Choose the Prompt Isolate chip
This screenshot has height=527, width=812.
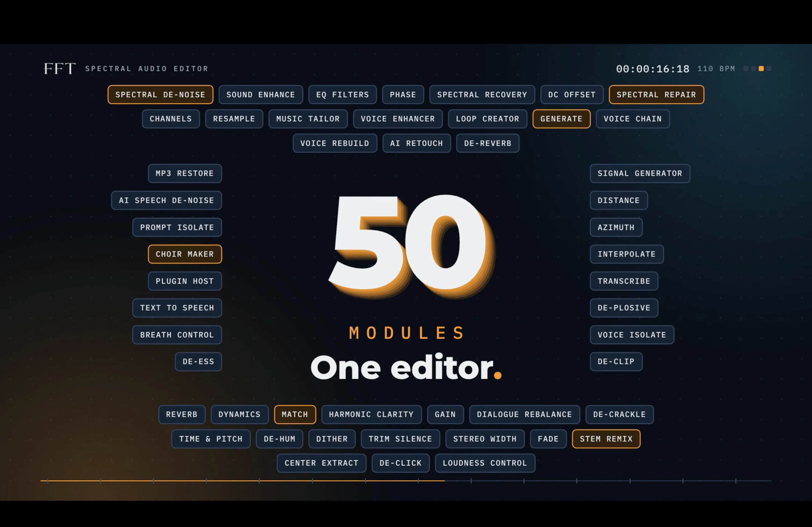point(177,227)
